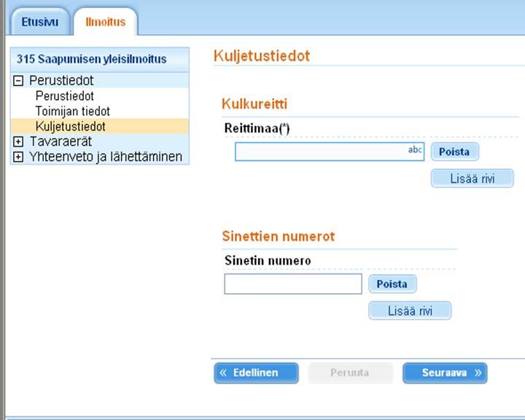Viewport: 525px width, 420px height.
Task: Open the Ilmoitus tab
Action: pyautogui.click(x=106, y=22)
